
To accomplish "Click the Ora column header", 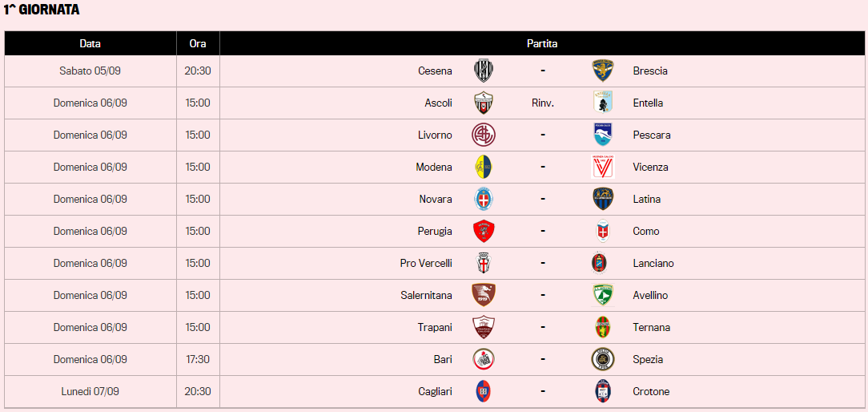I will click(x=198, y=43).
